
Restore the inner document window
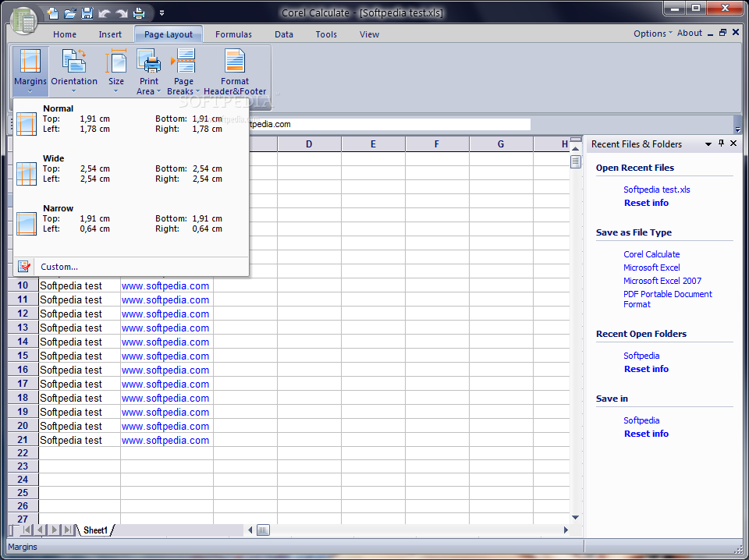pos(722,33)
